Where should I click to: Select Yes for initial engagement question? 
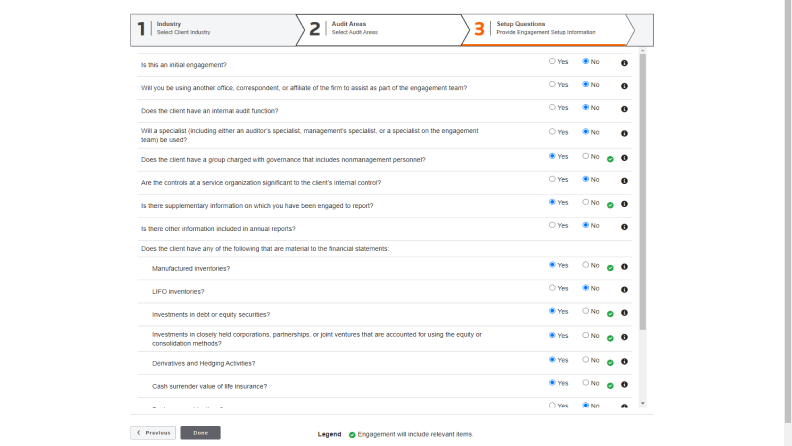552,61
